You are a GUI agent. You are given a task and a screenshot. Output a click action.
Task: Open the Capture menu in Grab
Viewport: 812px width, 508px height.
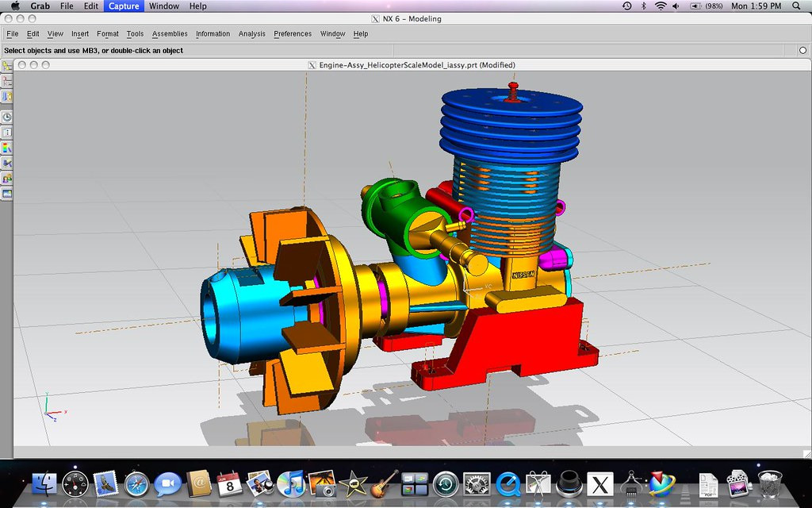tap(124, 6)
